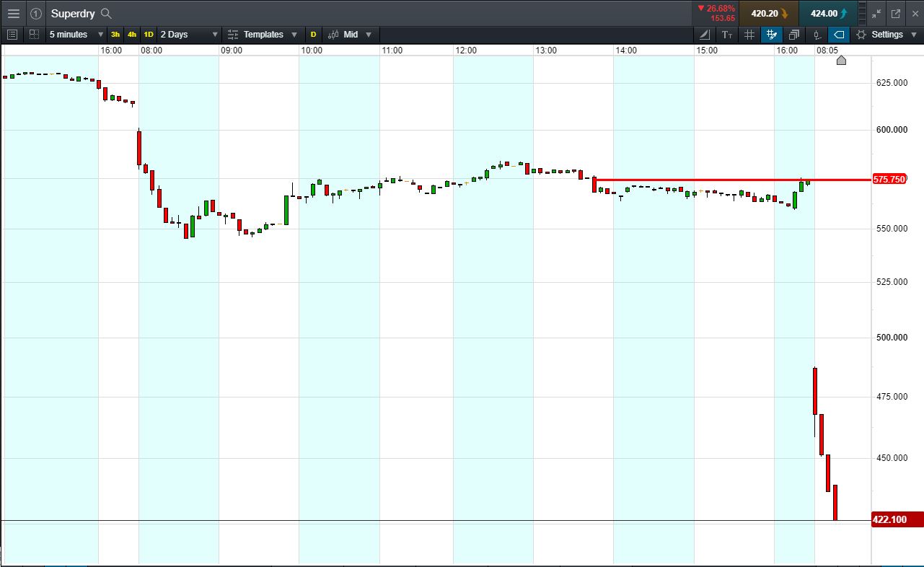Image resolution: width=924 pixels, height=567 pixels.
Task: Click the Superdry instrument name
Action: tap(73, 13)
